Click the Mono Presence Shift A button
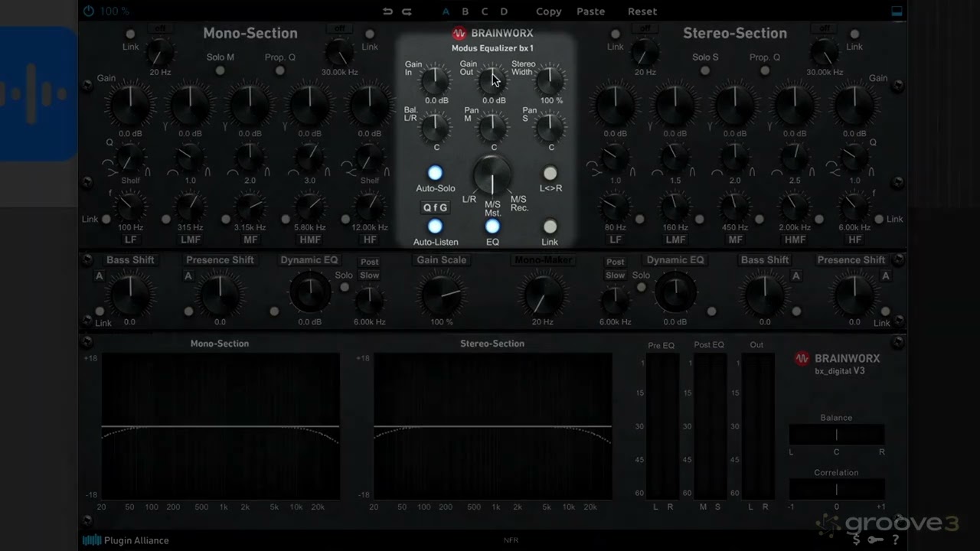Screen dimensions: 980x551 (x=188, y=276)
